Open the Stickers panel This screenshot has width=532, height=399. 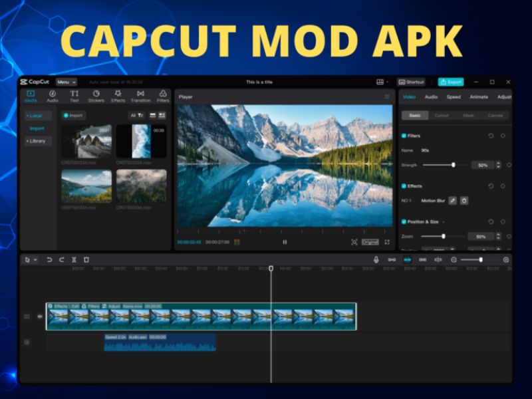[96, 96]
